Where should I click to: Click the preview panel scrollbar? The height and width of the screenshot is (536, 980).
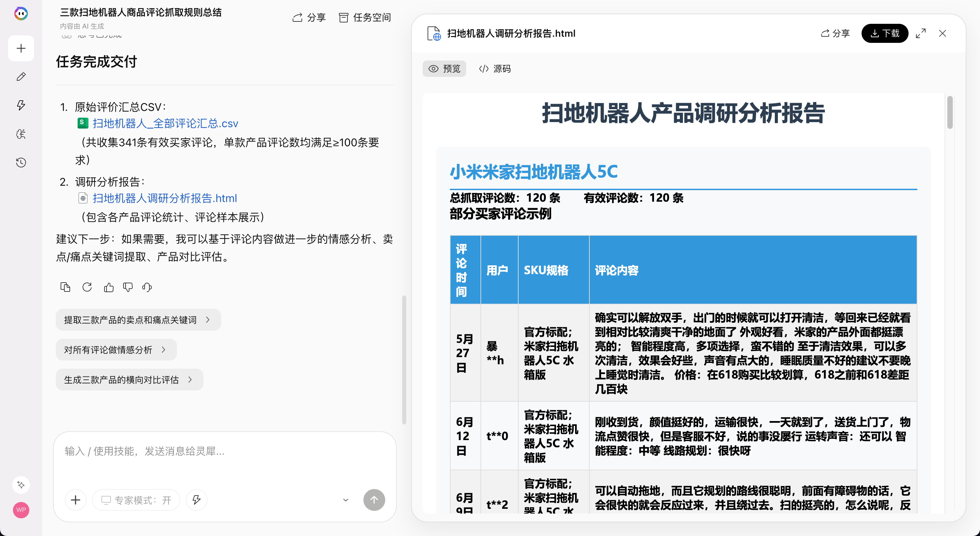tap(950, 113)
